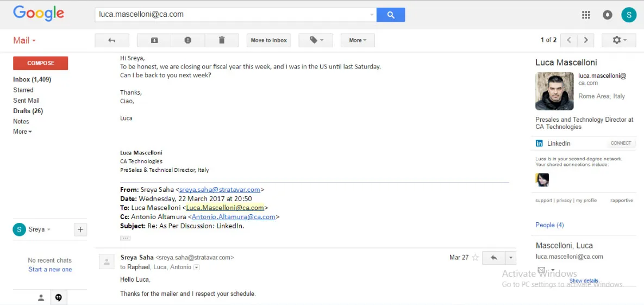Open the settings gear menu

(x=619, y=40)
